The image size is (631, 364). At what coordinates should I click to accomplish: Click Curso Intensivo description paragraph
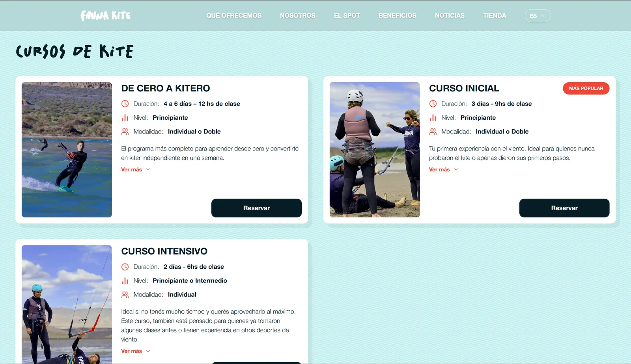point(208,325)
